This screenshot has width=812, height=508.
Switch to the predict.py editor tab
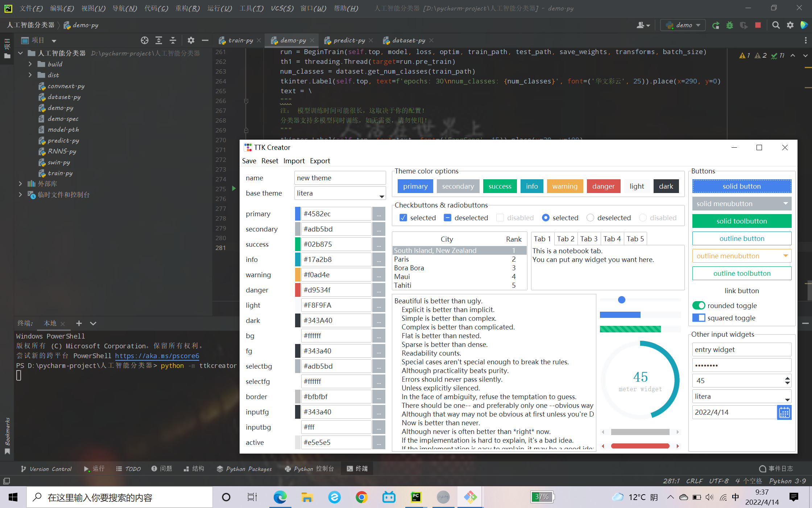click(x=349, y=40)
